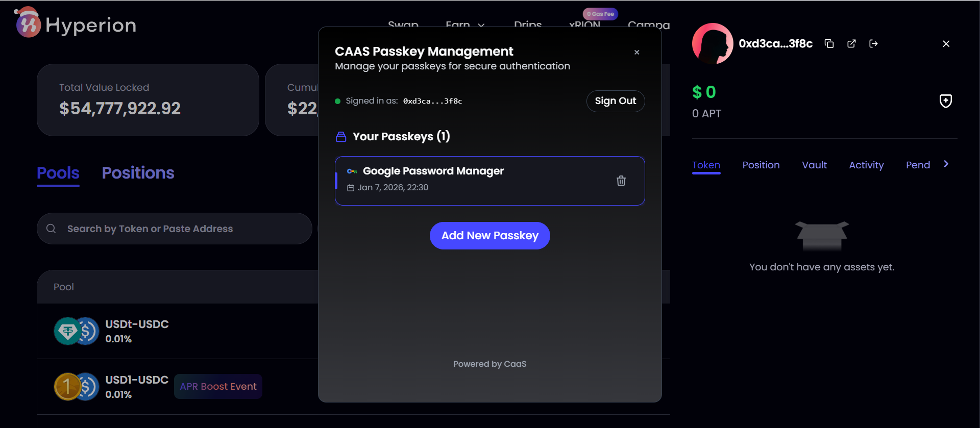Click the Sign Out button
980x428 pixels.
tap(615, 101)
